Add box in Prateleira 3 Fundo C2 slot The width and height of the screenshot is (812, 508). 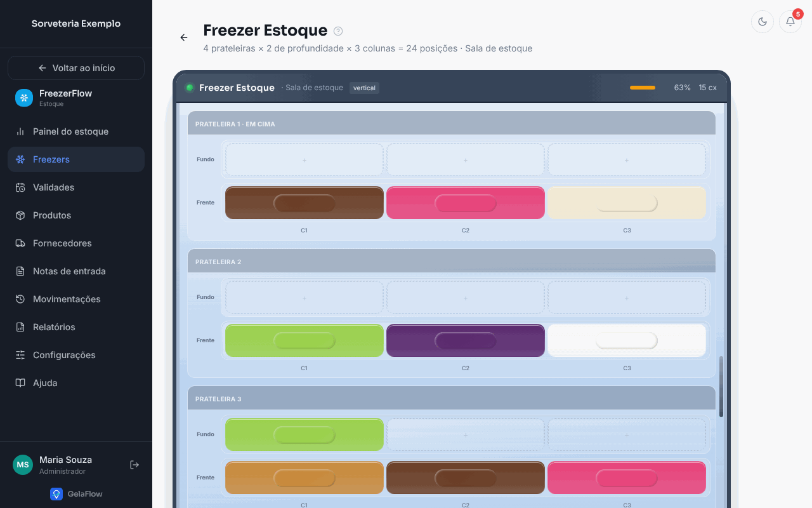coord(466,435)
